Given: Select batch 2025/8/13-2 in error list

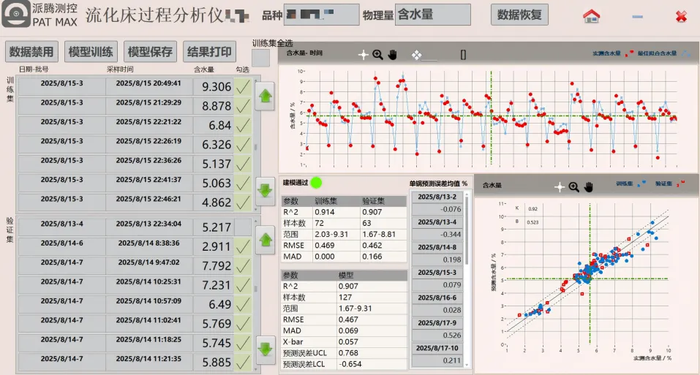Looking at the screenshot, I should coord(437,197).
